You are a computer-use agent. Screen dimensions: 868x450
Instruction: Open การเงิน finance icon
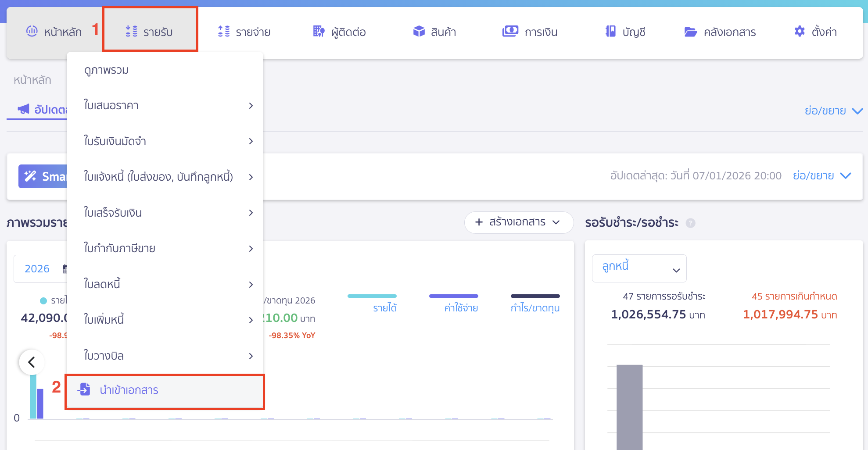point(509,31)
